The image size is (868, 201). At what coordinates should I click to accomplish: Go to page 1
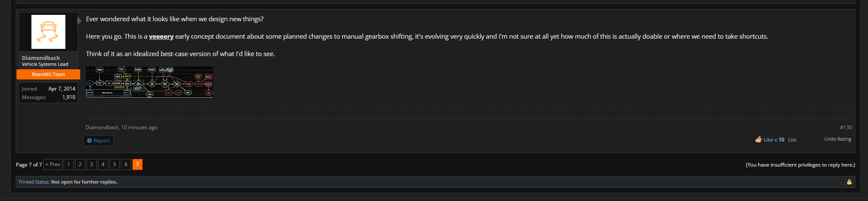69,164
